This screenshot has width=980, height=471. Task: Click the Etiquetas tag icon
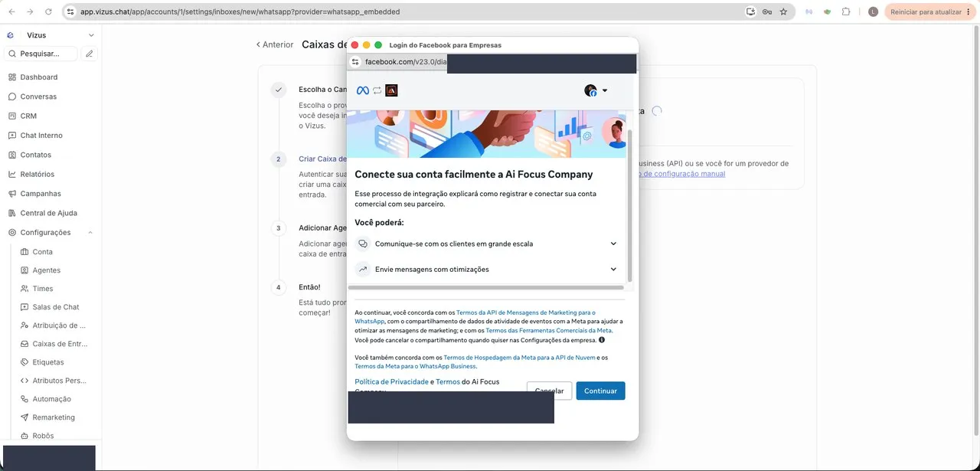(24, 362)
